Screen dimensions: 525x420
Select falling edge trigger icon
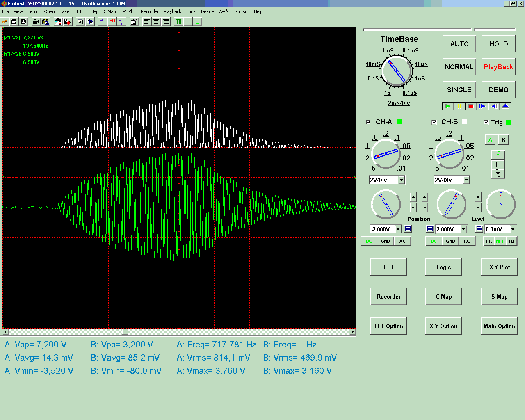498,173
